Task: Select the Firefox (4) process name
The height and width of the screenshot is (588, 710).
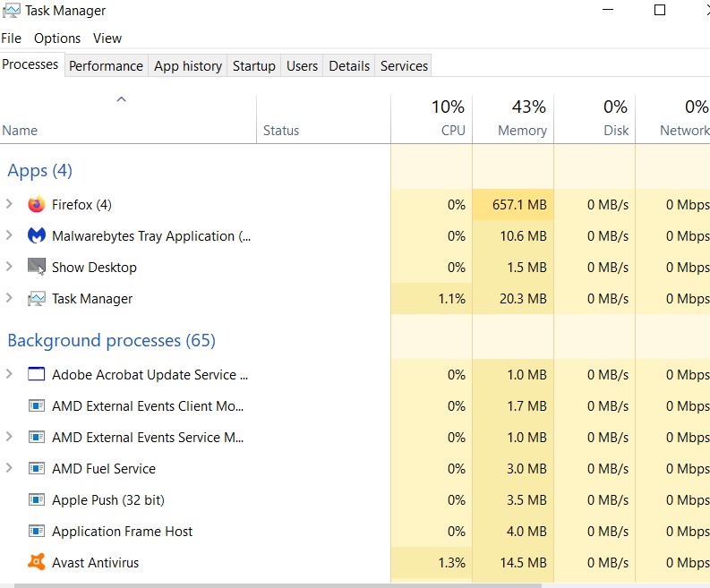Action: tap(81, 205)
